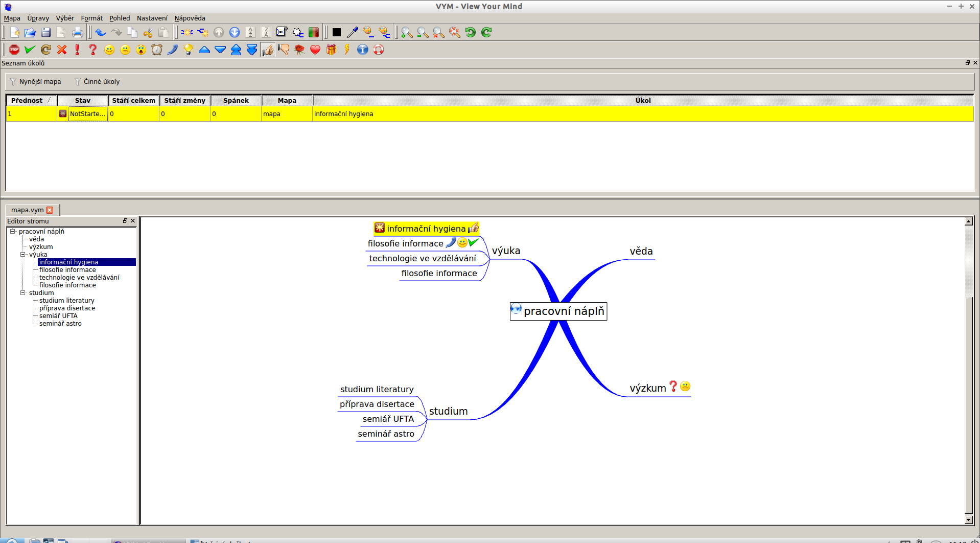The image size is (980, 543).
Task: Collapse the pracovní náplň root node
Action: click(13, 232)
